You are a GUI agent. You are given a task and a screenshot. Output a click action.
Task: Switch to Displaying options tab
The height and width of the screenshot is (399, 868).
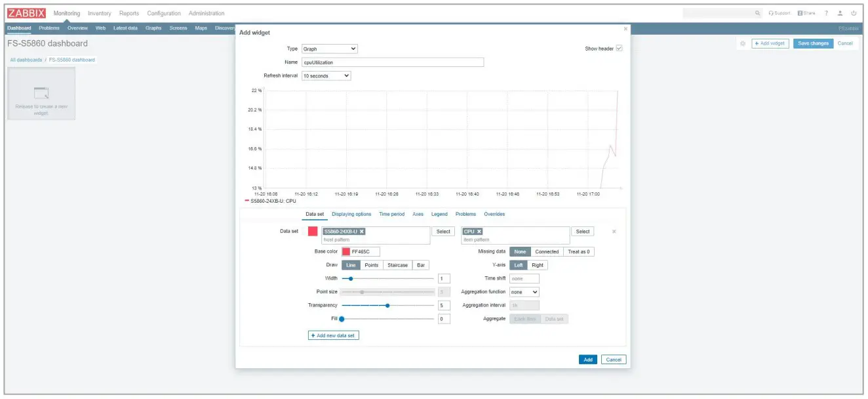click(x=351, y=214)
